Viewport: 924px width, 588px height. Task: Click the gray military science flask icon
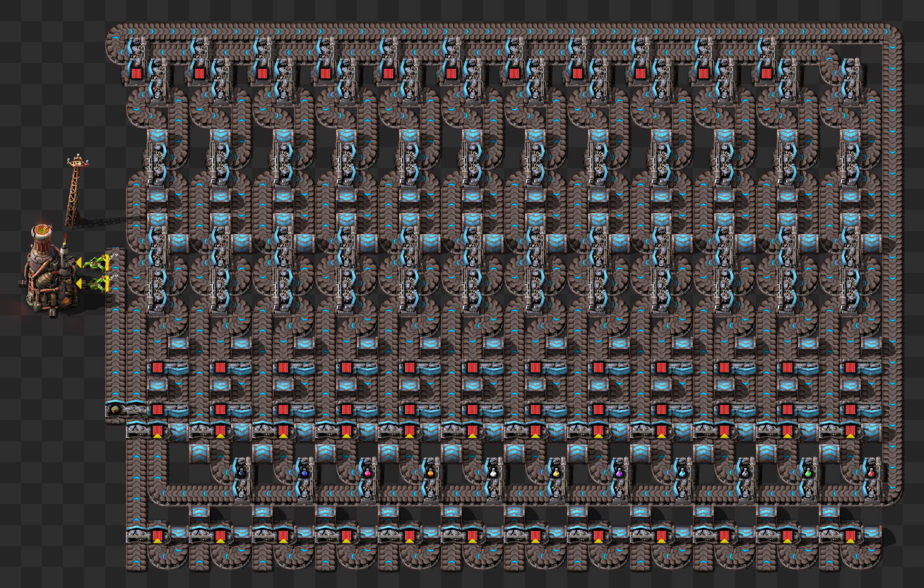point(745,472)
